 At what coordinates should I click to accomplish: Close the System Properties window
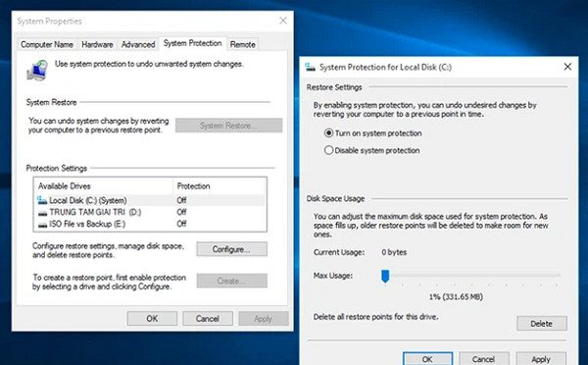(x=283, y=21)
